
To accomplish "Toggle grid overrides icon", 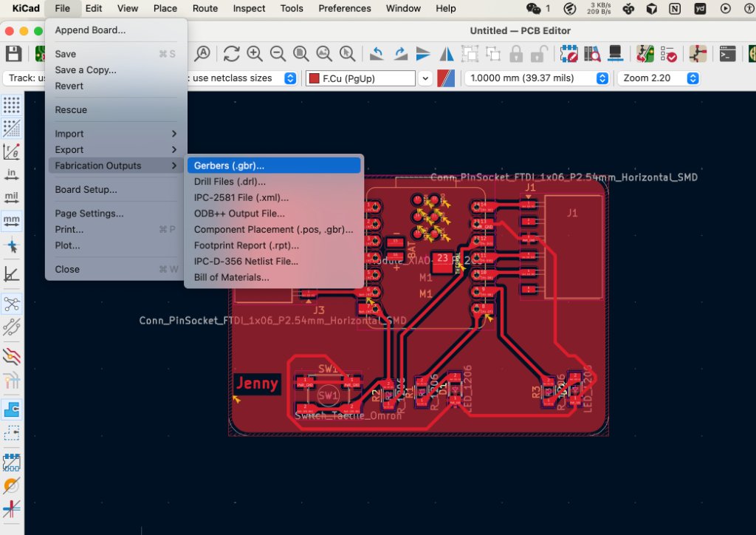I will 12,128.
